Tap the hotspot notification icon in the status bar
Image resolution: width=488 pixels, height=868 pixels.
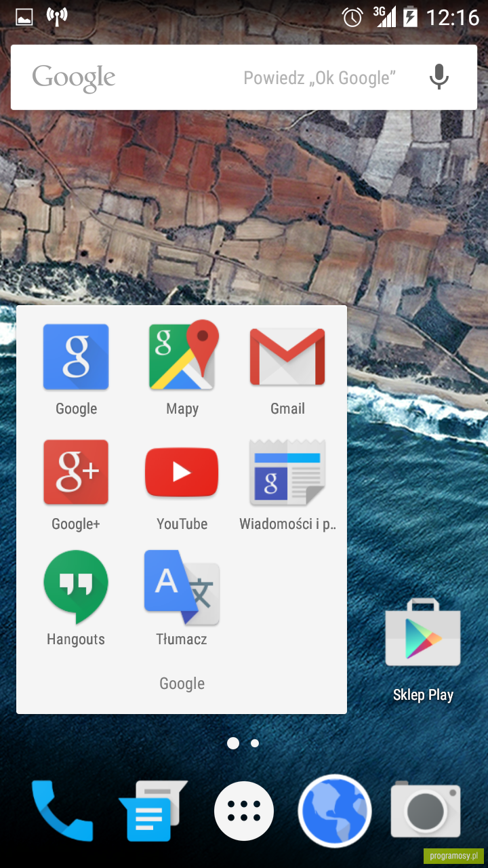[58, 17]
